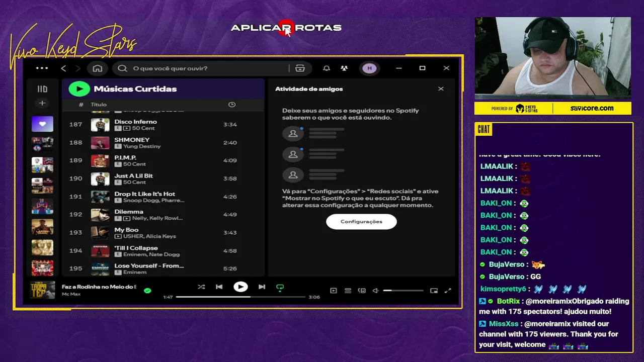Open the Browse icon in the search bar
Image resolution: width=644 pixels, height=362 pixels.
point(300,68)
